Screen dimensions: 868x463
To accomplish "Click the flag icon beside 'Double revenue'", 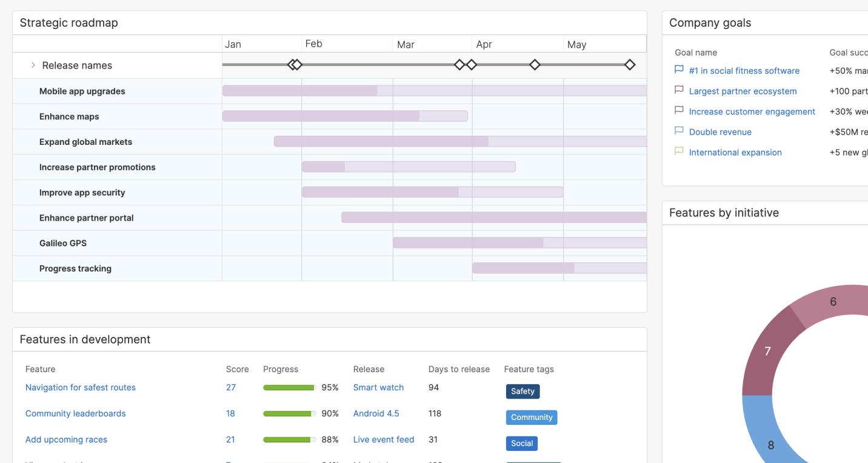I will pos(678,130).
